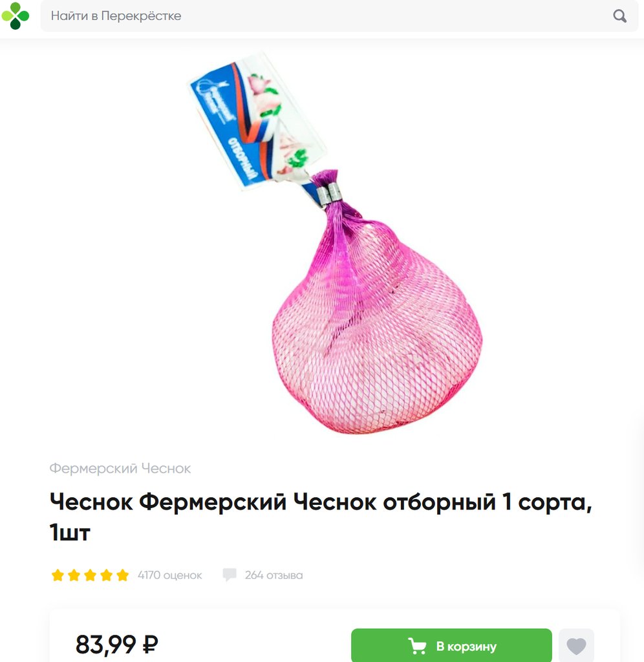This screenshot has width=644, height=662.
Task: Click the blue 'отборный' label tag on image
Action: [x=256, y=121]
